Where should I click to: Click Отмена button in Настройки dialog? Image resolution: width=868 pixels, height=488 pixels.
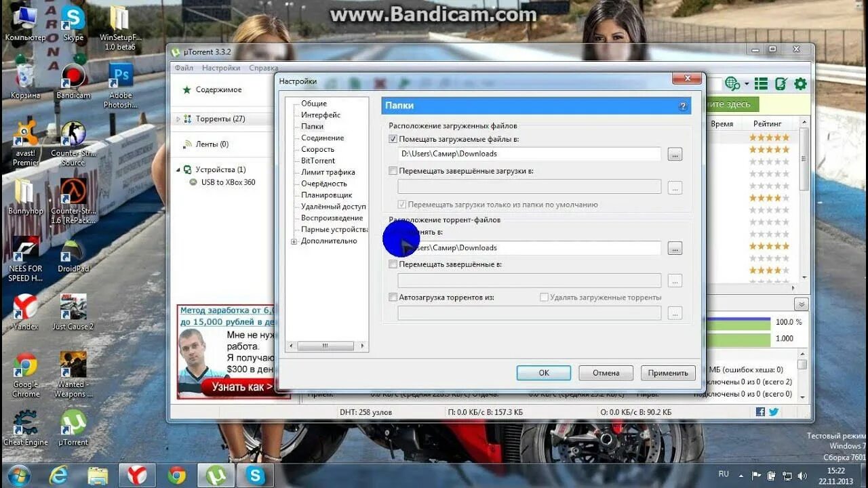coord(606,373)
